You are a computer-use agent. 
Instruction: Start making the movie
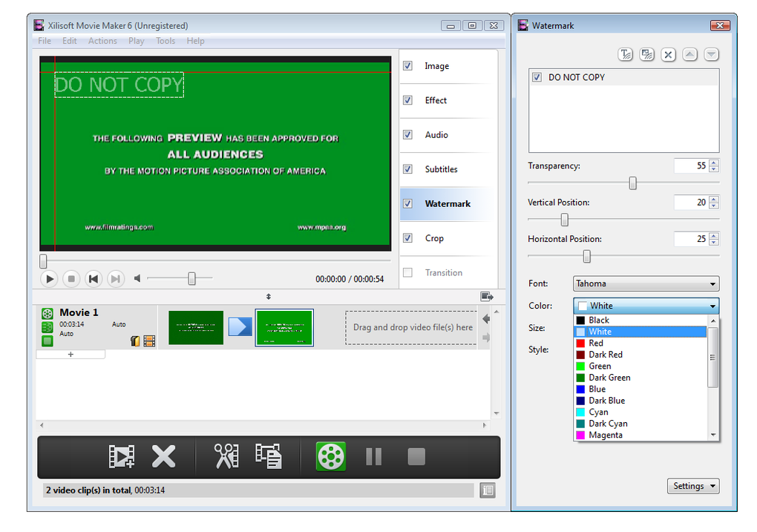click(330, 456)
